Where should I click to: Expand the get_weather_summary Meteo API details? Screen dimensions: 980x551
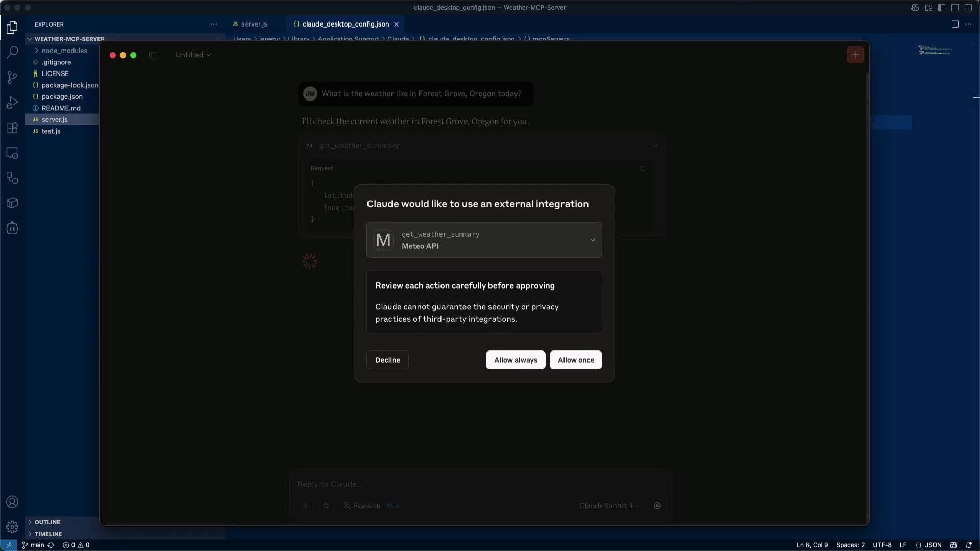484,240
